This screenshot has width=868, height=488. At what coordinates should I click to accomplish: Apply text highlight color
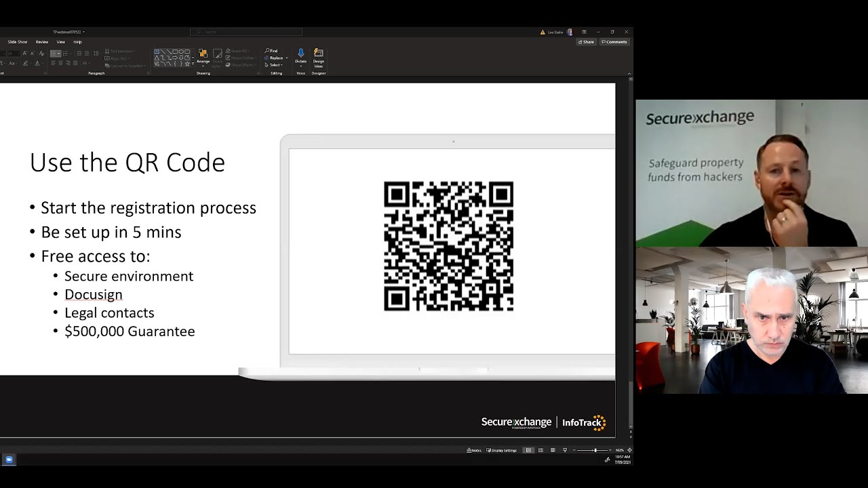[x=26, y=63]
